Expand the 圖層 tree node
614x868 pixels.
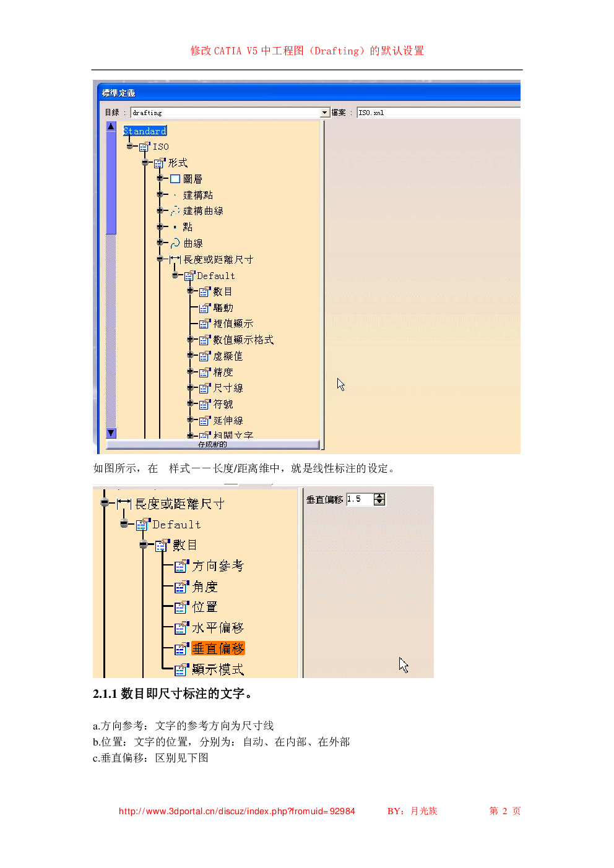[160, 178]
